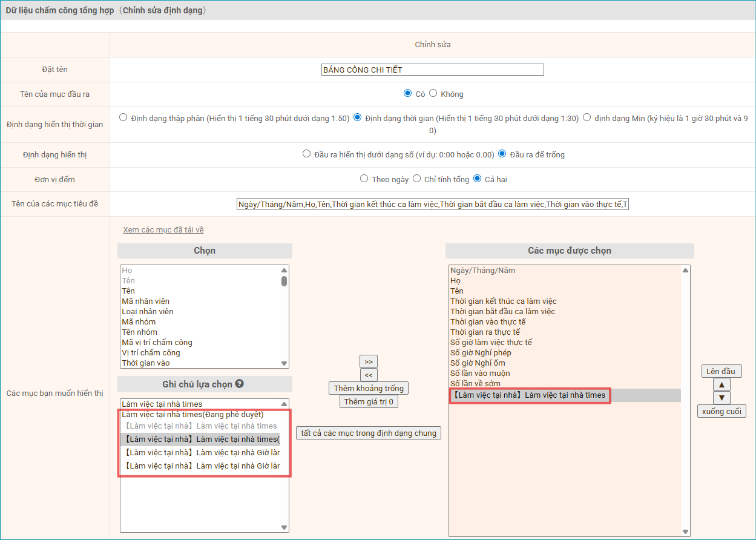Screen dimensions: 756x540
Task: Click the >> add-to-selected button
Action: click(x=369, y=361)
